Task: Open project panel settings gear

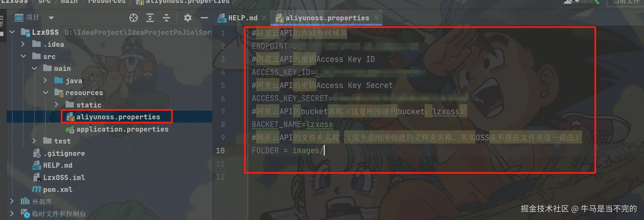Action: [x=187, y=18]
